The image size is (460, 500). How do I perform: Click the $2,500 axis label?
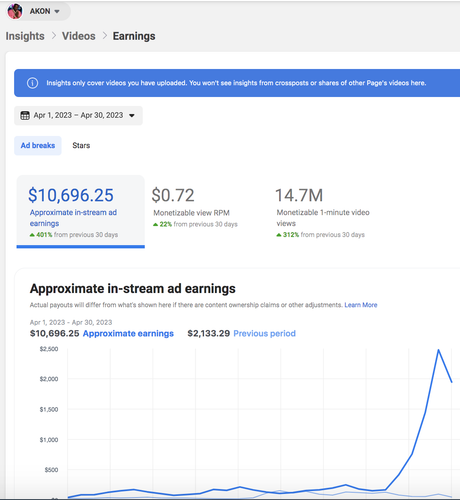tap(49, 349)
